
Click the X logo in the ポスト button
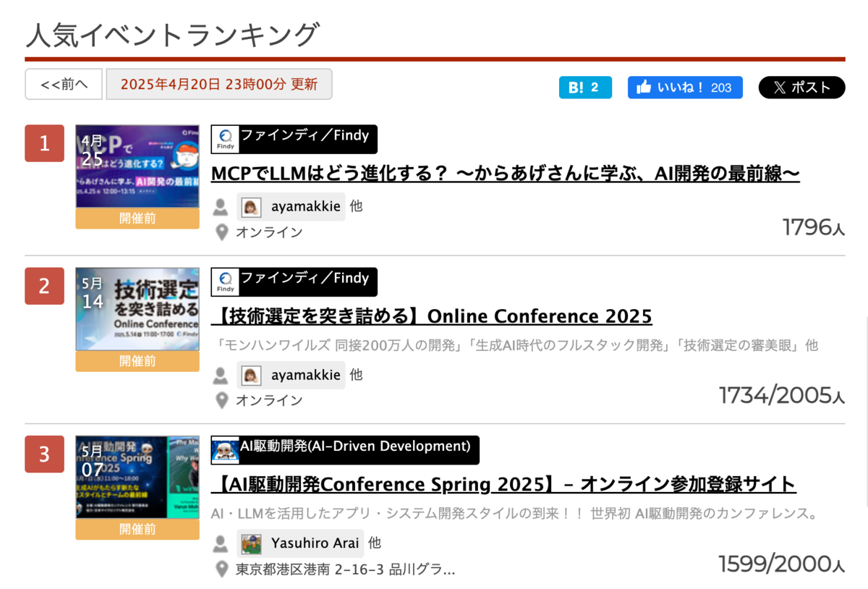(x=779, y=88)
